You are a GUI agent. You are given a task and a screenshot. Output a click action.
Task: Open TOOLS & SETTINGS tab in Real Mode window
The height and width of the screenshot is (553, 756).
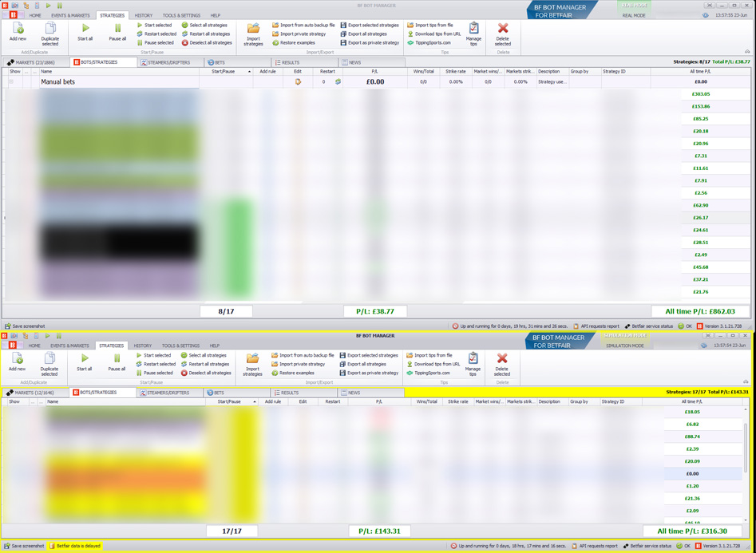pos(181,15)
